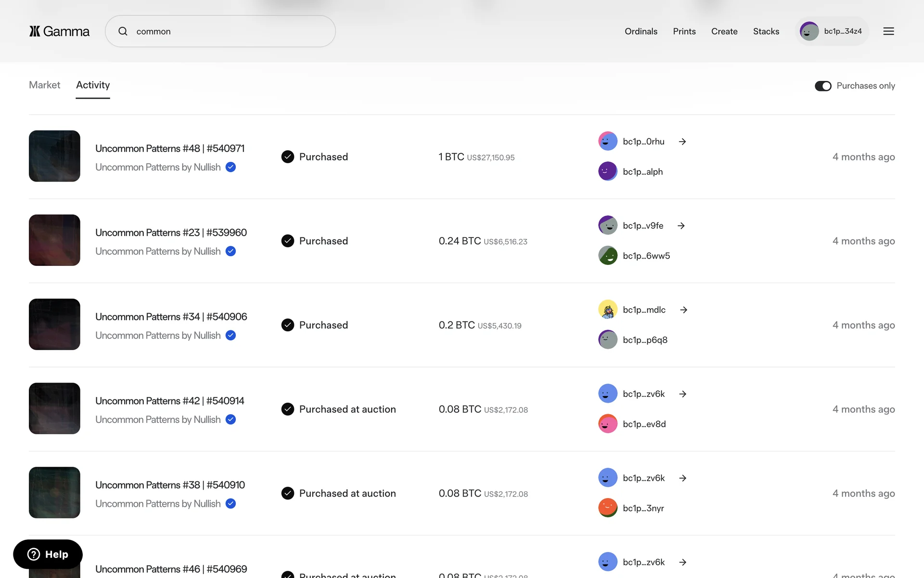This screenshot has height=578, width=924.
Task: Switch to the Market tab
Action: (44, 85)
